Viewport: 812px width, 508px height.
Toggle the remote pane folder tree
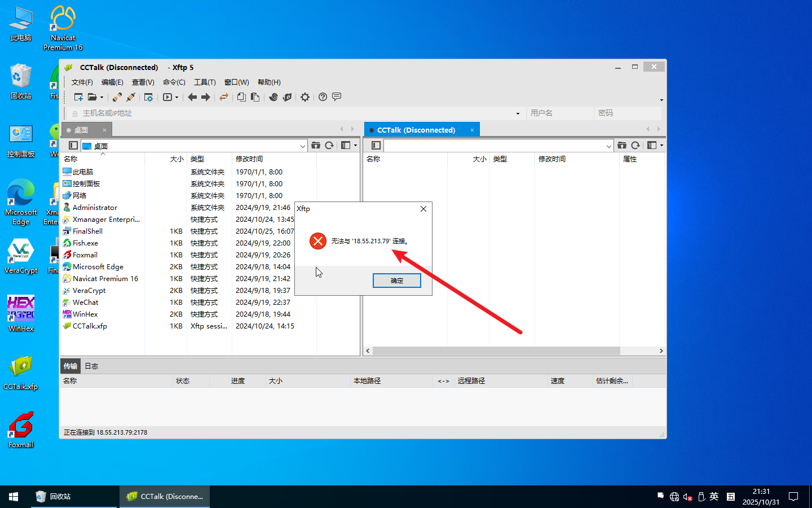point(376,146)
